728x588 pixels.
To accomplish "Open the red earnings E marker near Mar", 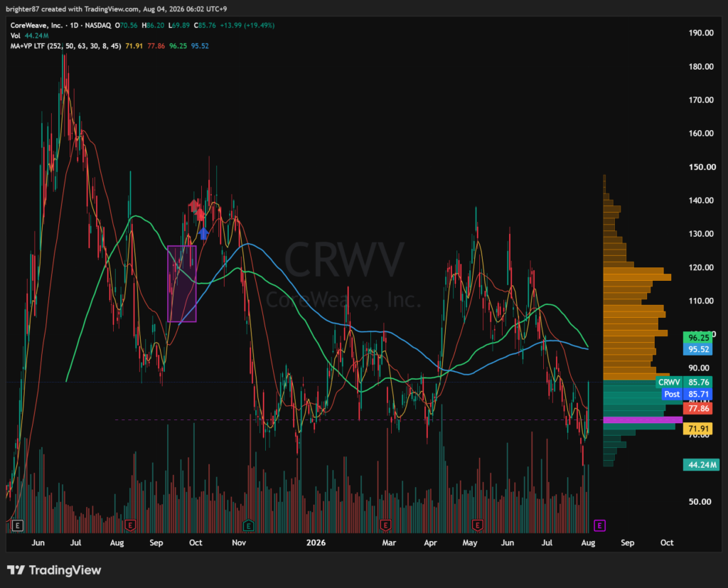I will pos(385,525).
